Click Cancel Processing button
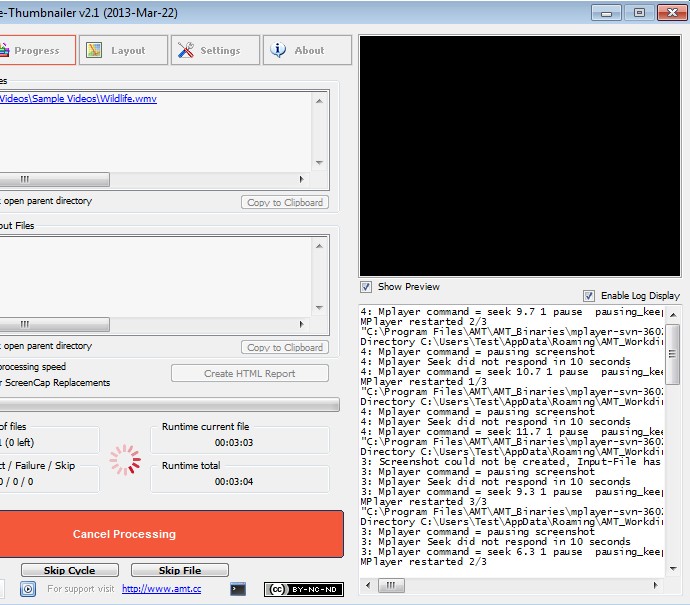Image resolution: width=690 pixels, height=605 pixels. (x=171, y=534)
